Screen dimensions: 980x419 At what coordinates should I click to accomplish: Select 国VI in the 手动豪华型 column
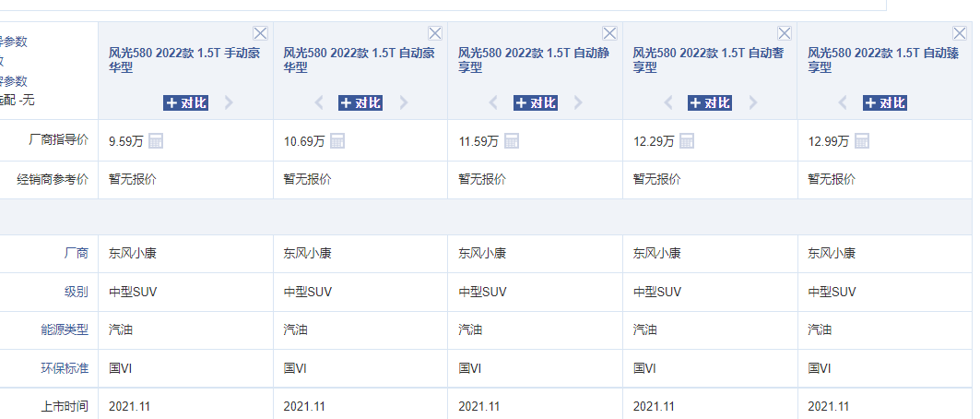pos(120,367)
